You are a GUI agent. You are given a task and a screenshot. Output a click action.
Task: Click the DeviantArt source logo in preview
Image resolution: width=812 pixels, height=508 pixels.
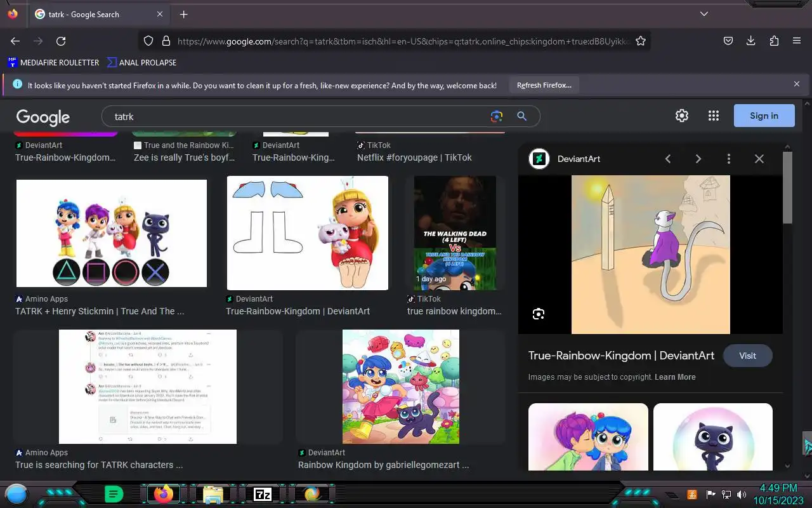pos(539,159)
